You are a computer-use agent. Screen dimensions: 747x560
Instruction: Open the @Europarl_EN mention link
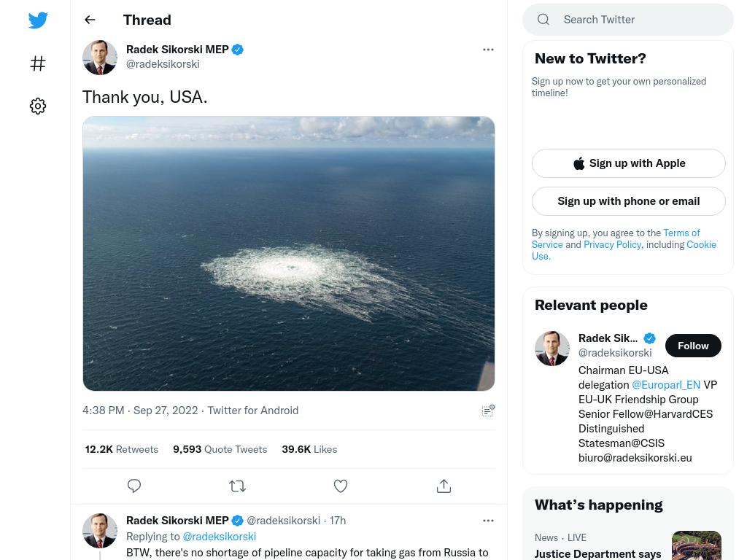coord(665,384)
